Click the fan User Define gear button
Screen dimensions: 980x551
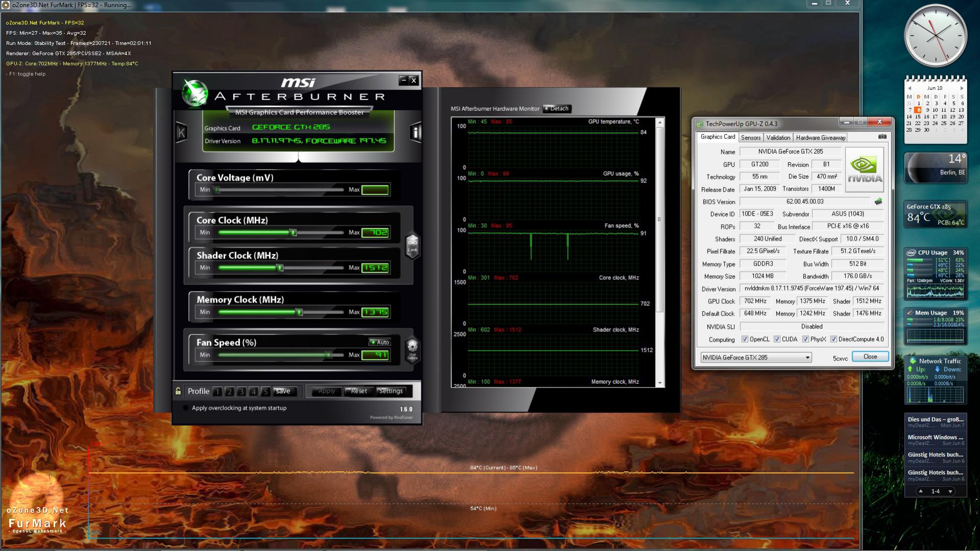click(x=412, y=350)
